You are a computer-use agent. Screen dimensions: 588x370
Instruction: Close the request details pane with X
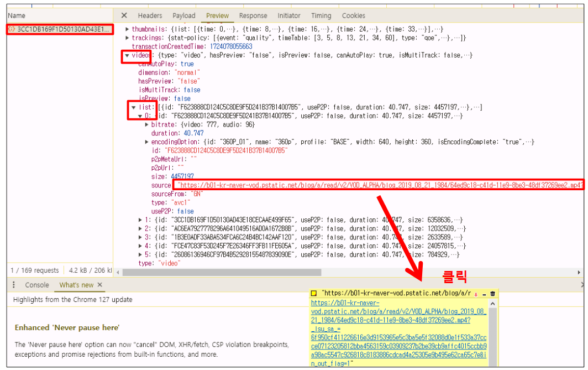pyautogui.click(x=124, y=15)
